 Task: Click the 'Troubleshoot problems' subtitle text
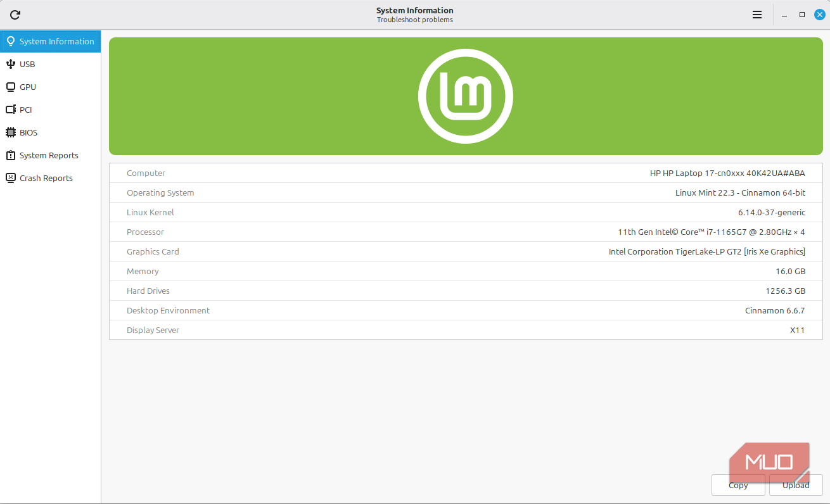click(x=415, y=20)
